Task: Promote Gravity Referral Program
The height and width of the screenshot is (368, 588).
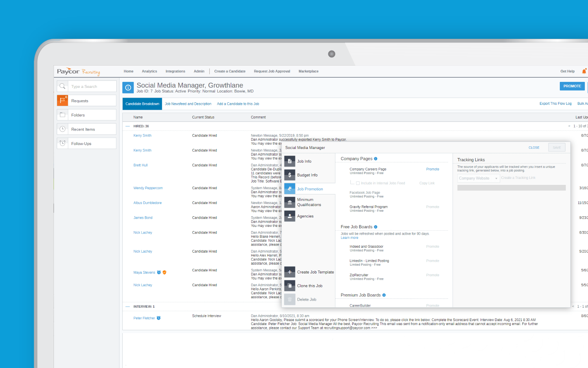Action: coord(433,207)
